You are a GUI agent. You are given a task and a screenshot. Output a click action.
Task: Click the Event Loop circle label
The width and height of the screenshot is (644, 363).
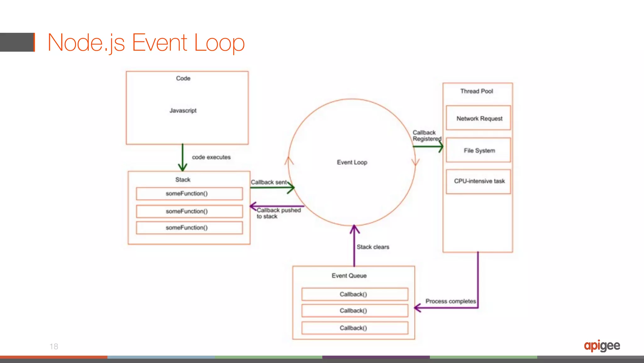pos(352,162)
